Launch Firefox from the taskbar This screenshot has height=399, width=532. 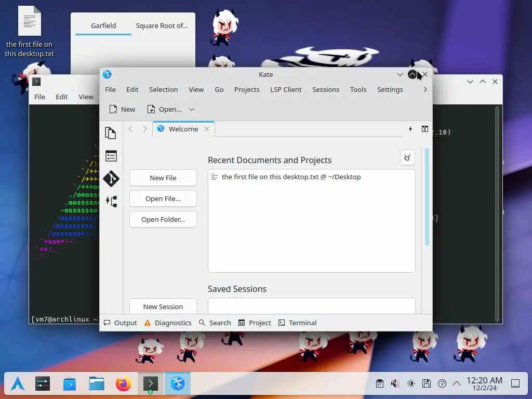click(x=124, y=384)
